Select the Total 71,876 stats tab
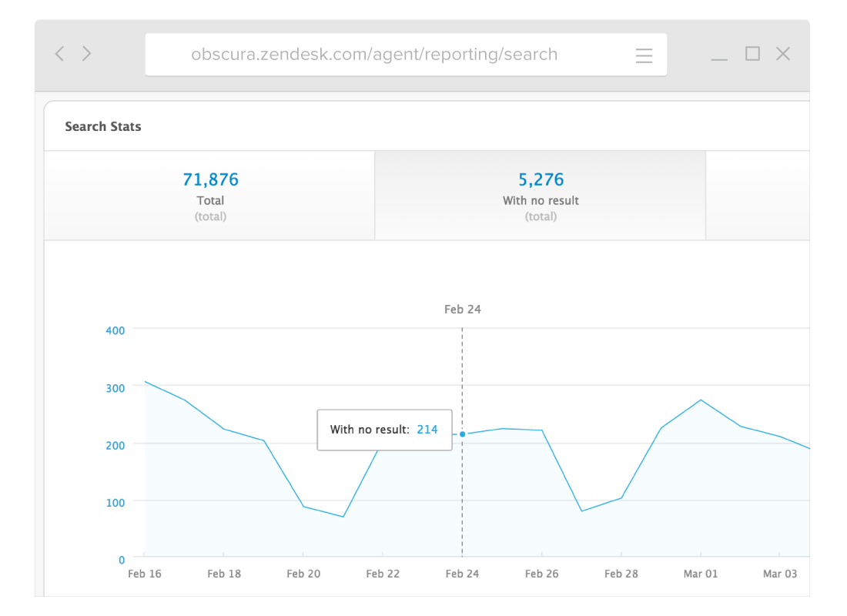 [209, 196]
